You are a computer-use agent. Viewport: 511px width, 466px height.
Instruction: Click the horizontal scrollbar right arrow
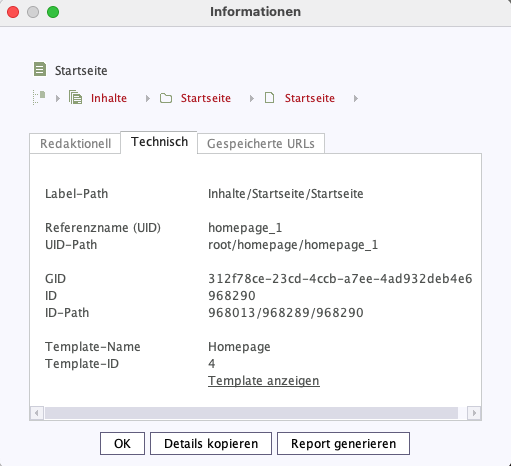click(474, 413)
